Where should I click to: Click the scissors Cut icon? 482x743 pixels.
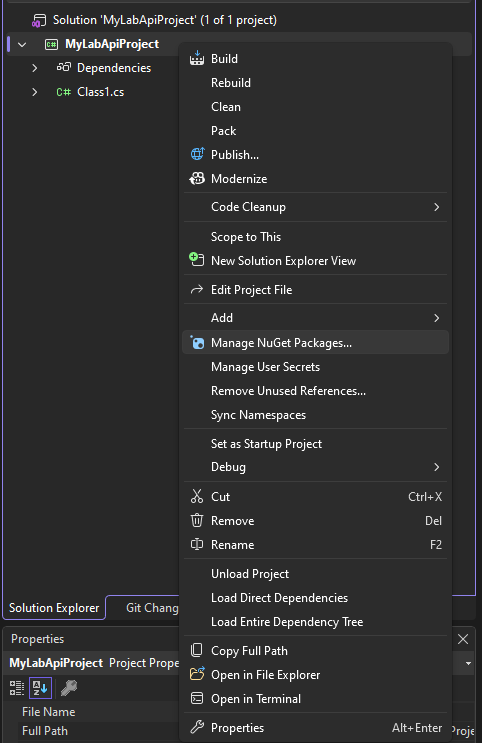(x=197, y=496)
